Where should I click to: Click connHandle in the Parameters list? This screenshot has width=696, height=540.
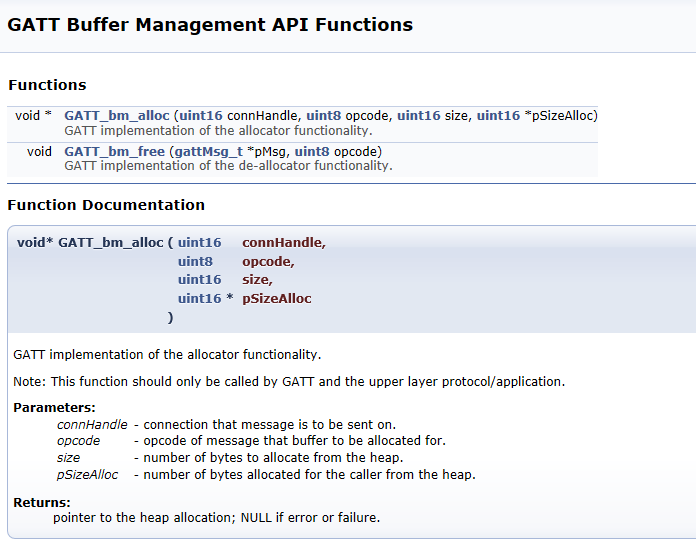point(92,425)
